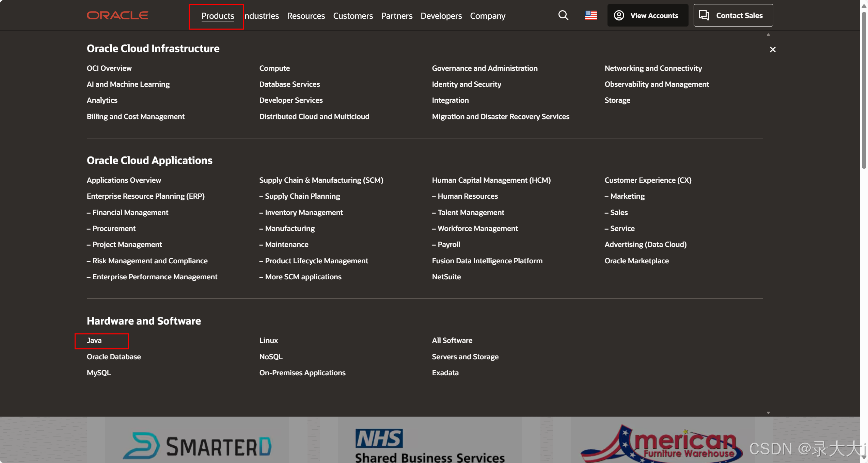This screenshot has width=868, height=463.
Task: Click the Oracle logo
Action: pos(117,15)
